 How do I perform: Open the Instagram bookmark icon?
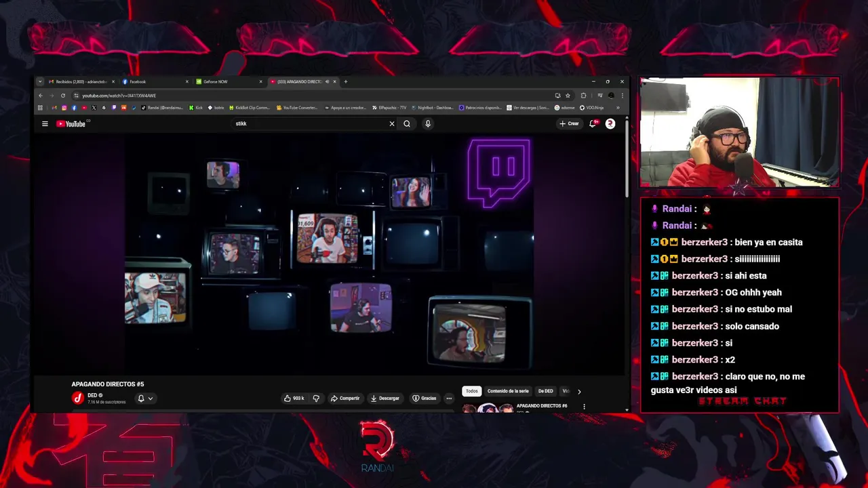click(64, 108)
